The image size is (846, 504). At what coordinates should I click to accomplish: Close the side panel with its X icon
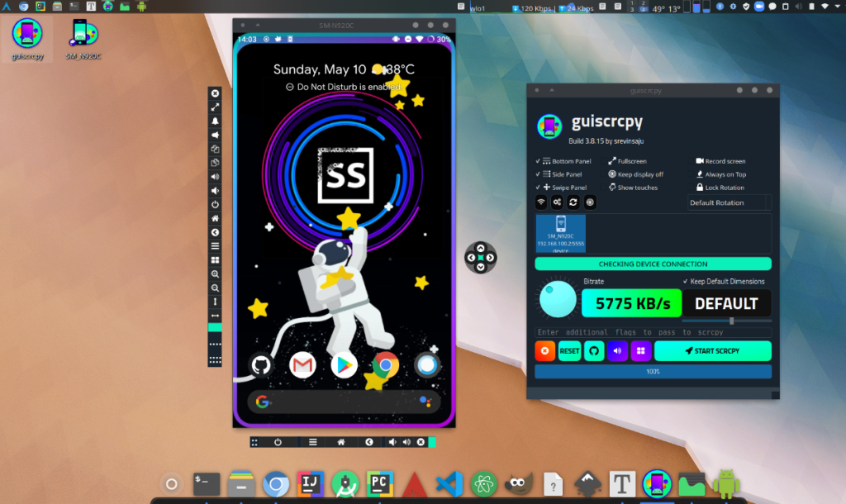pos(215,93)
